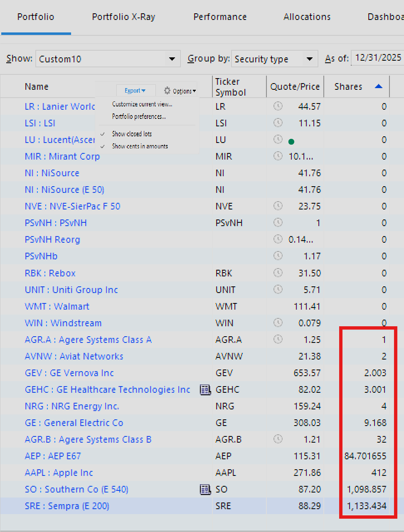Click the clock icon in PSvNH row
404x532 pixels.
click(278, 223)
